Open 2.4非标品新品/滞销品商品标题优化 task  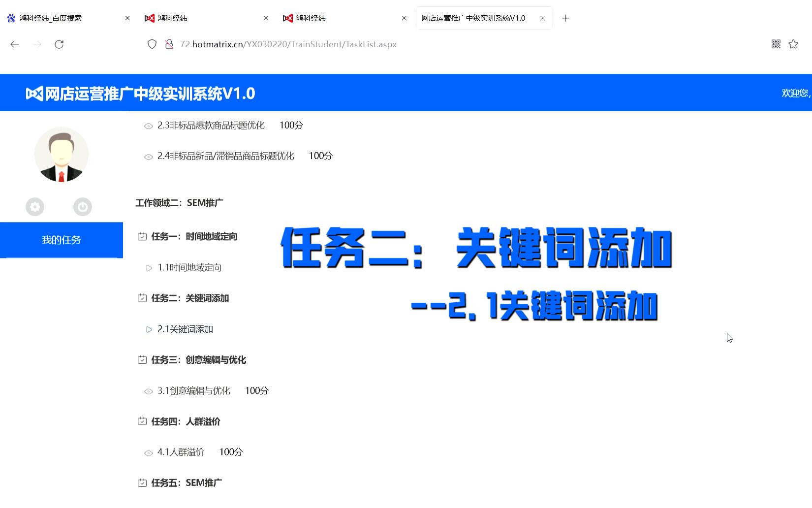point(225,156)
